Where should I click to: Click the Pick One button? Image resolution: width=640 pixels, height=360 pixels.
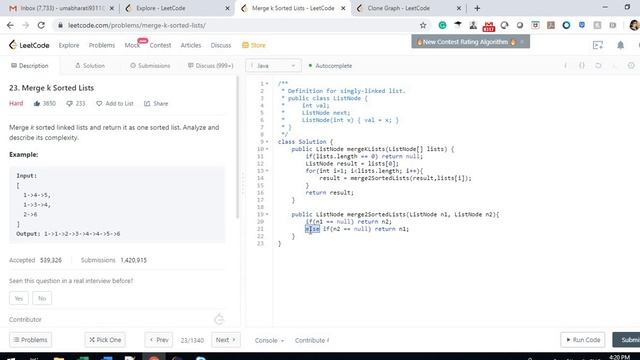105,340
